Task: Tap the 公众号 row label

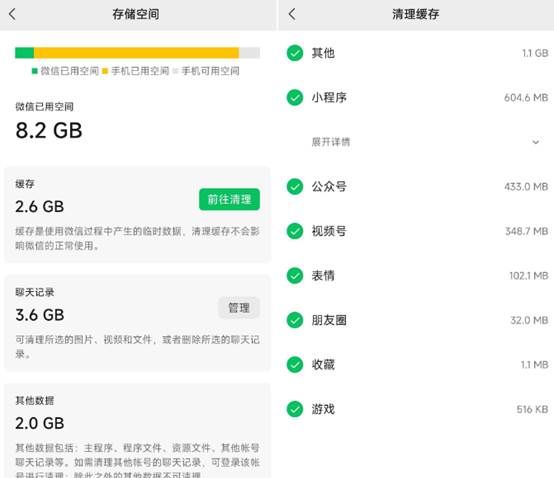Action: 329,187
